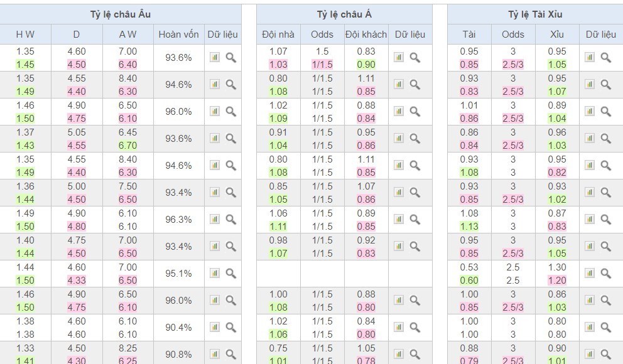This screenshot has height=364, width=623.
Task: Open chart icon in Tài Xỉu row 1.08/0.87
Action: [x=590, y=220]
